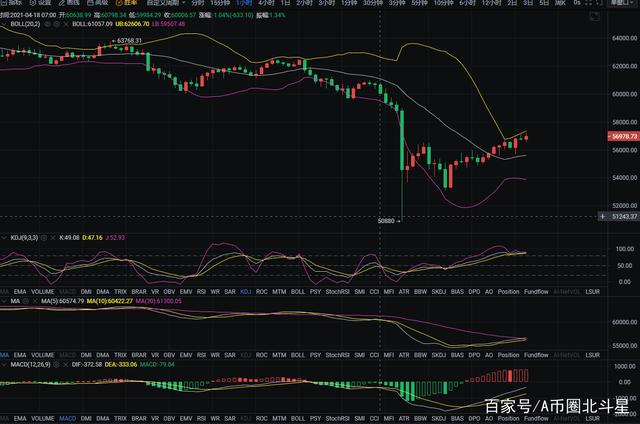
Task: Switch bottom panel to OBV indicator
Action: [x=169, y=418]
